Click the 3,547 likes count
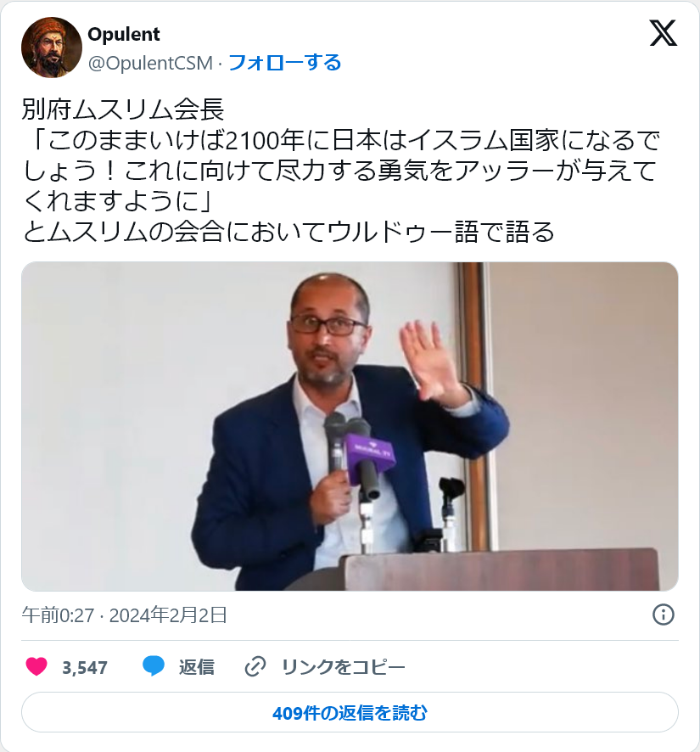Screen dimensions: 700x752 85,667
